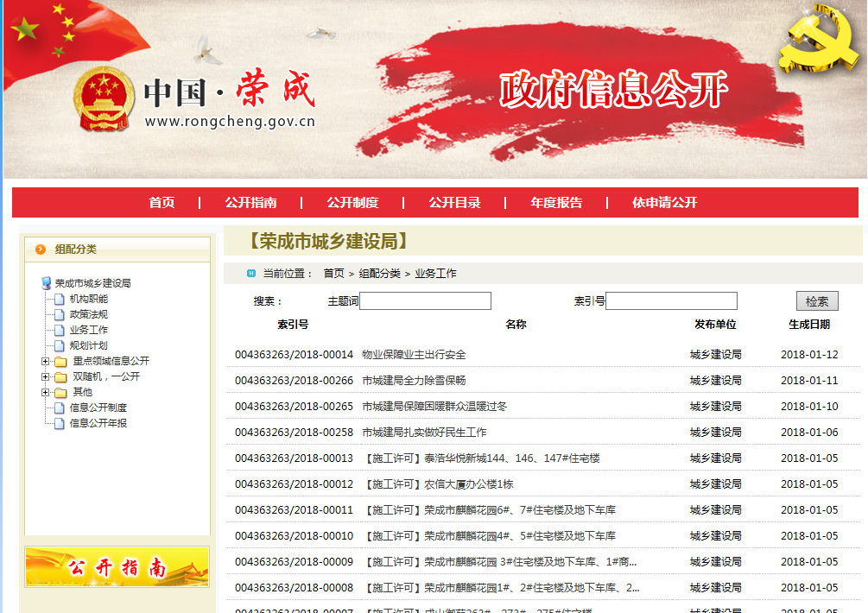Click the orange arrow icon beside 组配分类
This screenshot has width=868, height=613.
(40, 250)
